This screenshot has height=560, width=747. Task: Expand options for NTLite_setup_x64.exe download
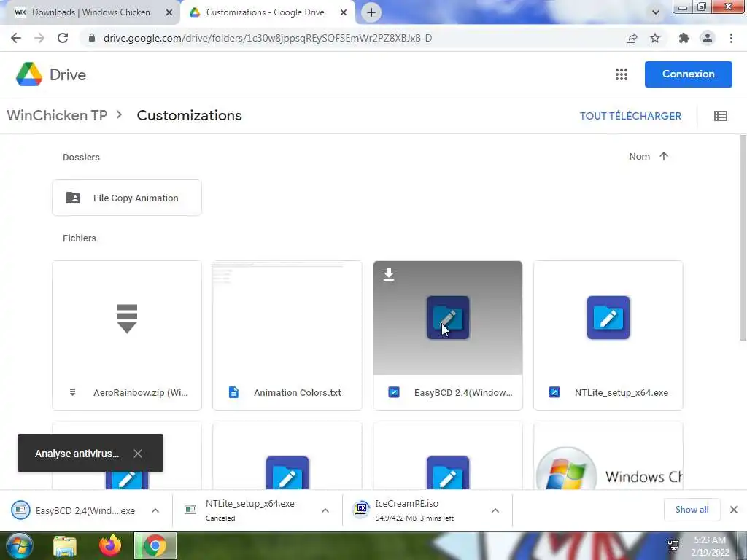325,510
